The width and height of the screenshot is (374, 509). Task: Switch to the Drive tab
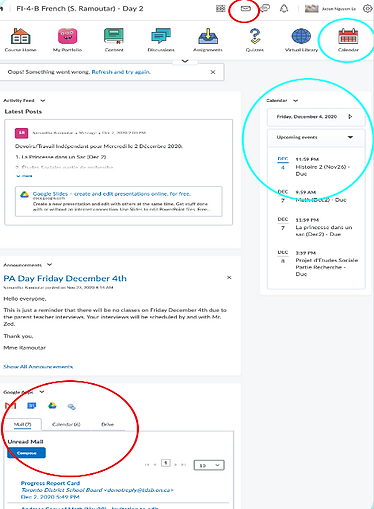point(107,424)
